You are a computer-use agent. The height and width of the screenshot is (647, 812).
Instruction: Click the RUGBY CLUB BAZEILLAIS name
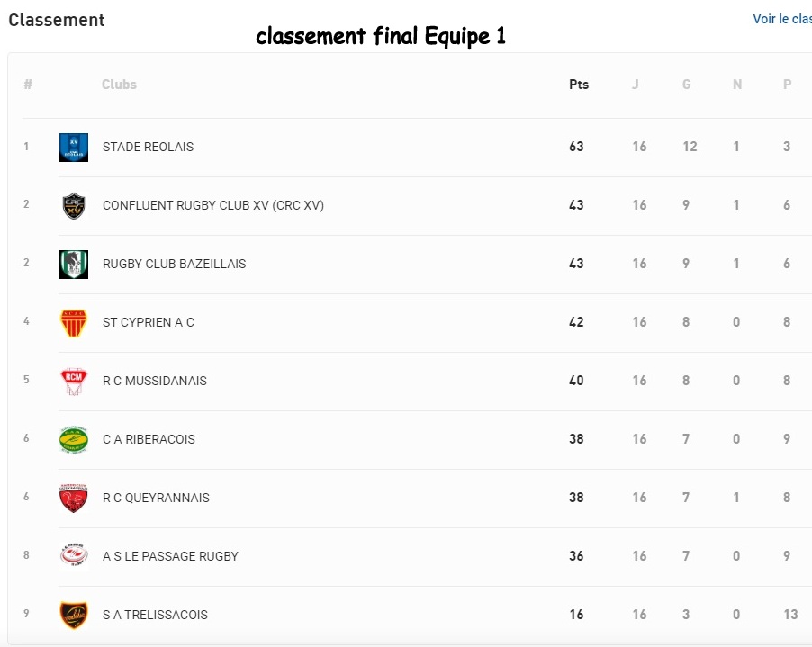(x=174, y=264)
